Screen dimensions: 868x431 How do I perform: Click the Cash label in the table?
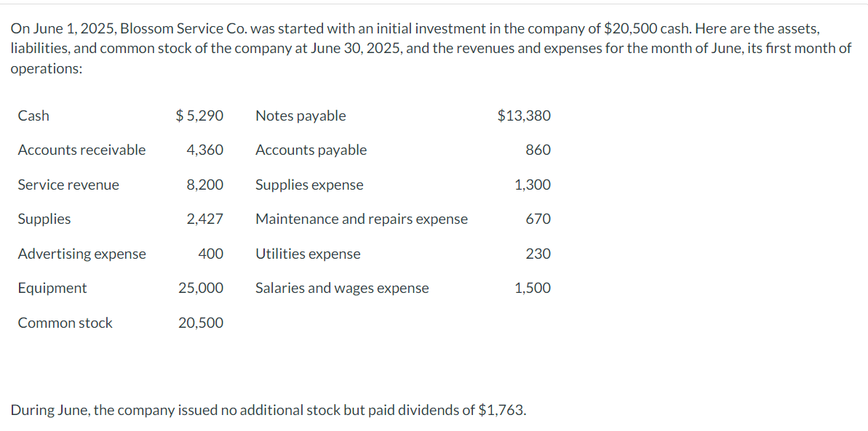click(33, 116)
